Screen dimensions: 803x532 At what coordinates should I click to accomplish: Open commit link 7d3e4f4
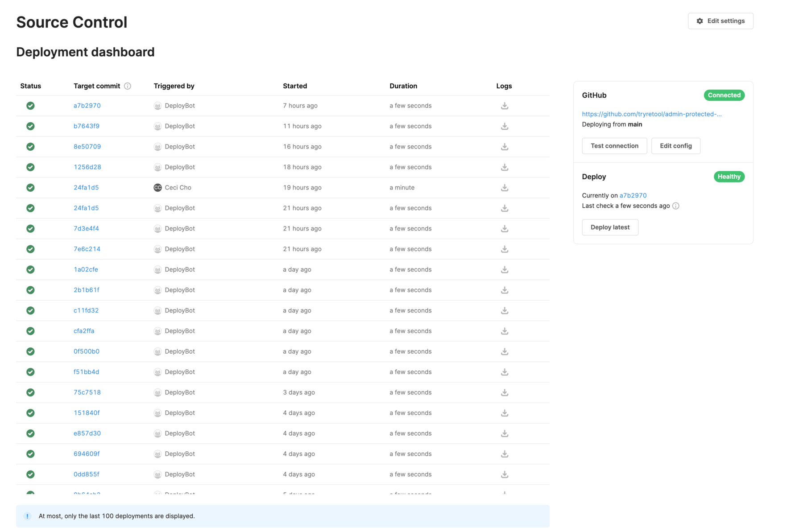tap(86, 229)
